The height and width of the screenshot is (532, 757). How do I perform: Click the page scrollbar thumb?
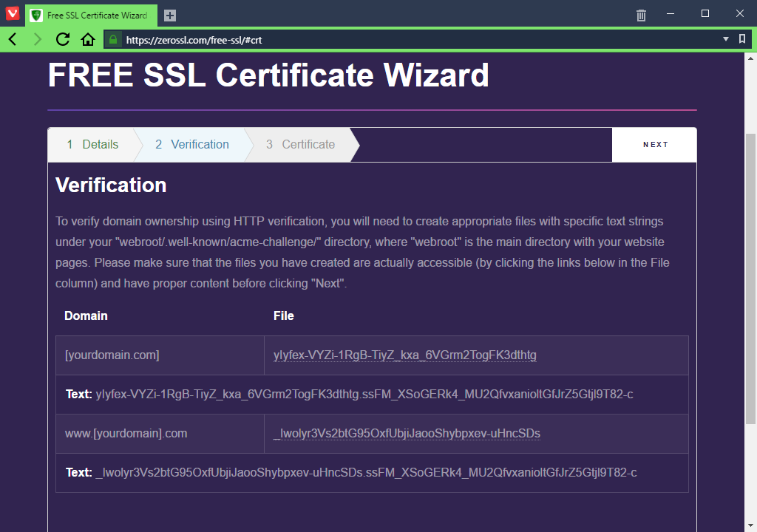[x=750, y=279]
